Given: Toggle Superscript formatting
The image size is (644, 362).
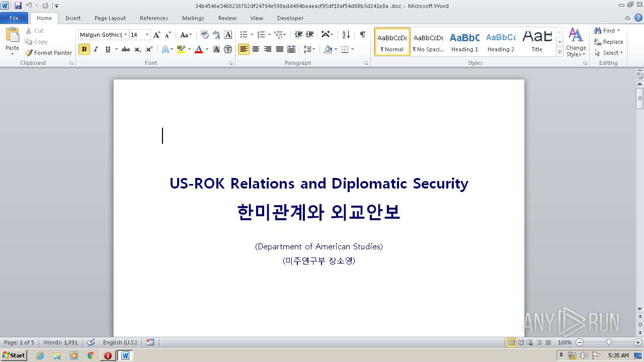Looking at the screenshot, I should 149,49.
